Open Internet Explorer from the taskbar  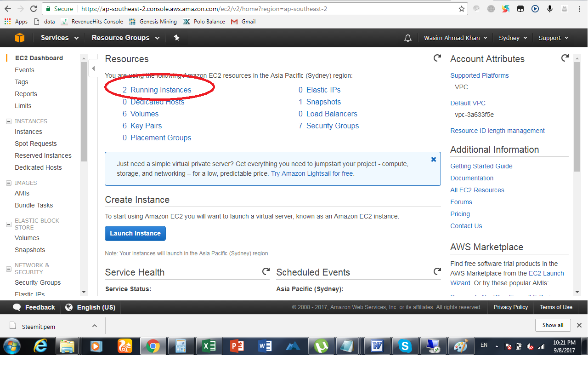41,346
